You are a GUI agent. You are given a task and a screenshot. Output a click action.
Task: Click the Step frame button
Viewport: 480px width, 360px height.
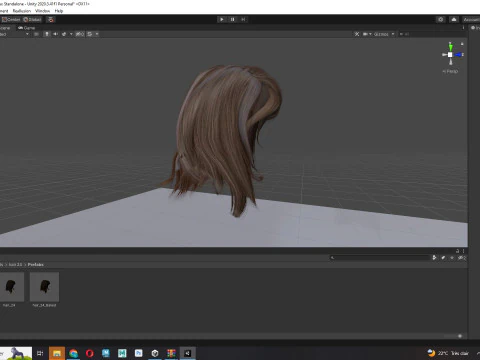(x=243, y=19)
